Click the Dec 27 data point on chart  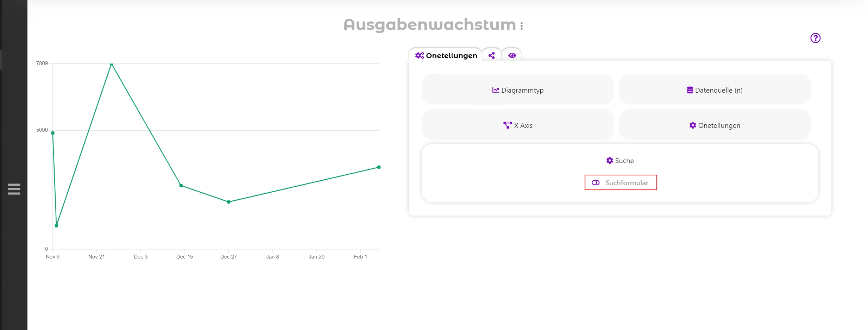(229, 202)
